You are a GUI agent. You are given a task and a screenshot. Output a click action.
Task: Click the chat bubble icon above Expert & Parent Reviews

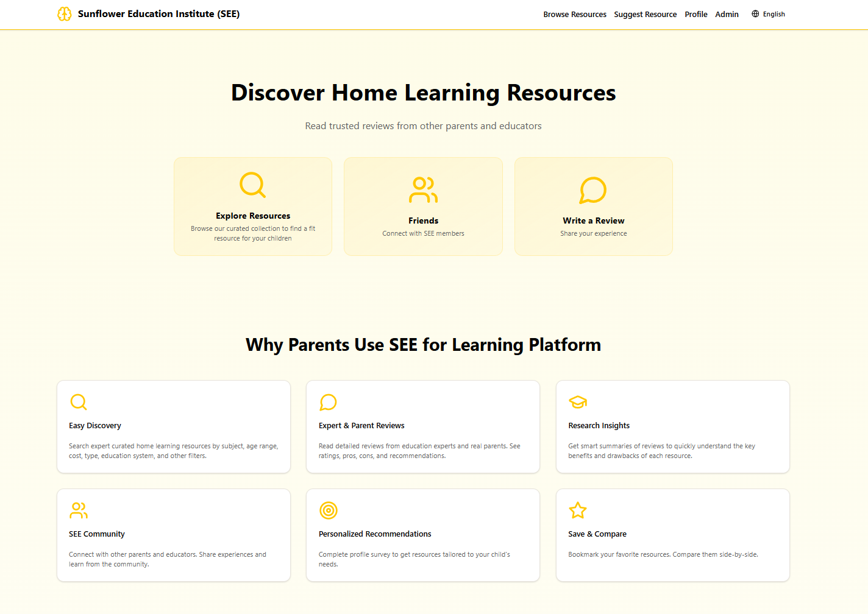[328, 402]
